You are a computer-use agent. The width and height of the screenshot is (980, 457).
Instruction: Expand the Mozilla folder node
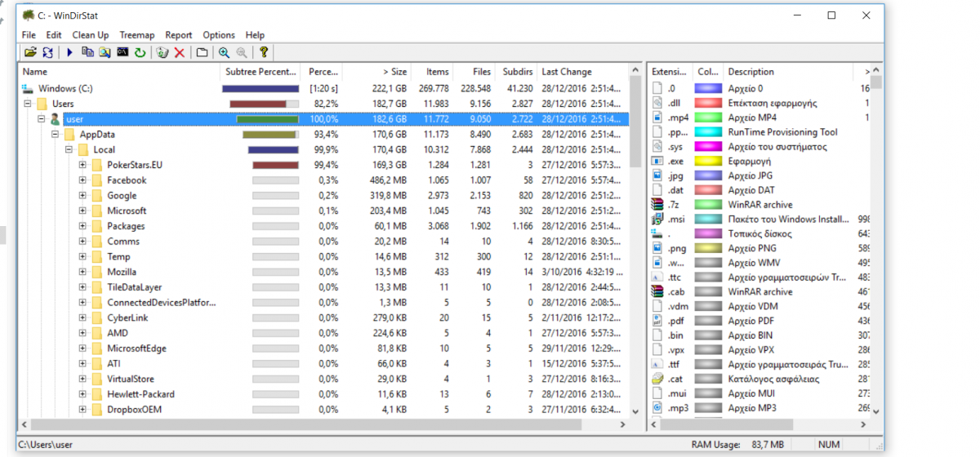pyautogui.click(x=82, y=272)
